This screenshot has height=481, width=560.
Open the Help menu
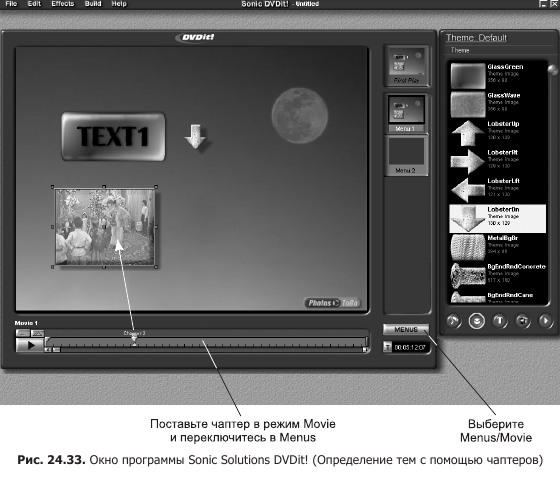point(119,4)
